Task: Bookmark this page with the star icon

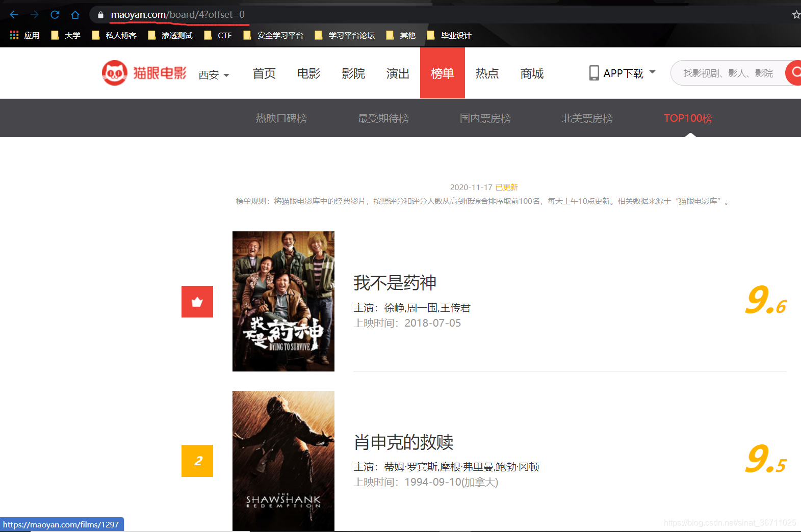Action: click(796, 15)
